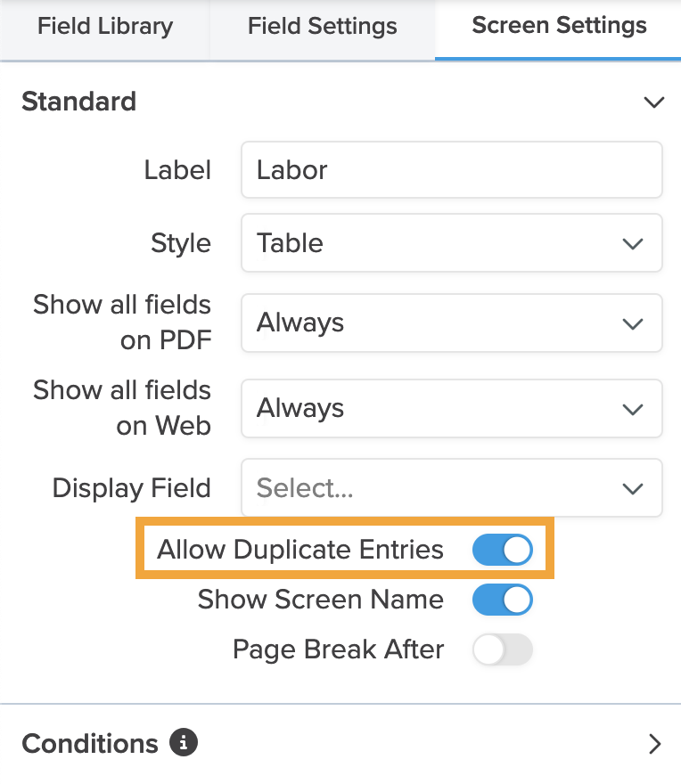Click the Web dropdown chevron icon
The width and height of the screenshot is (681, 784).
[x=633, y=410]
